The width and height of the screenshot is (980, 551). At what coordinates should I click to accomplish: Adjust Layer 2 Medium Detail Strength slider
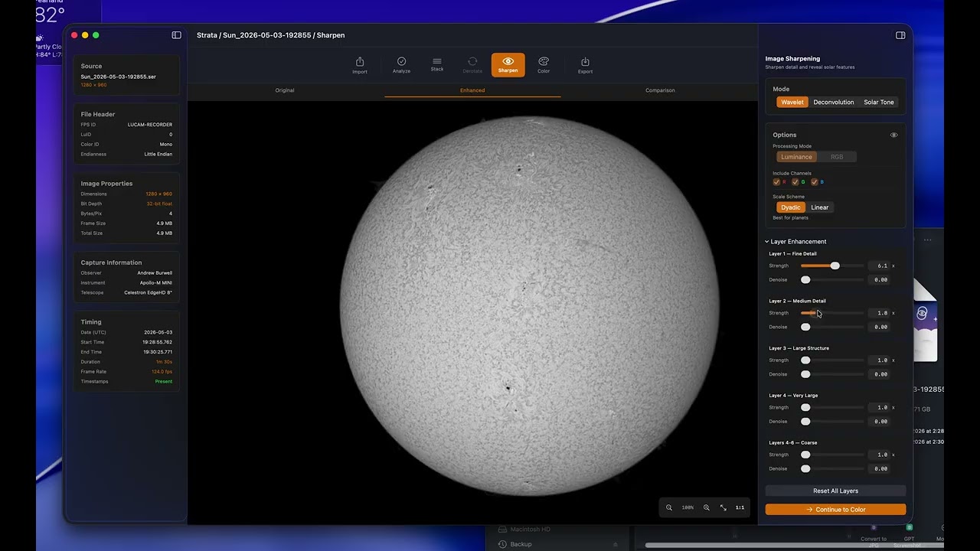[x=832, y=313]
